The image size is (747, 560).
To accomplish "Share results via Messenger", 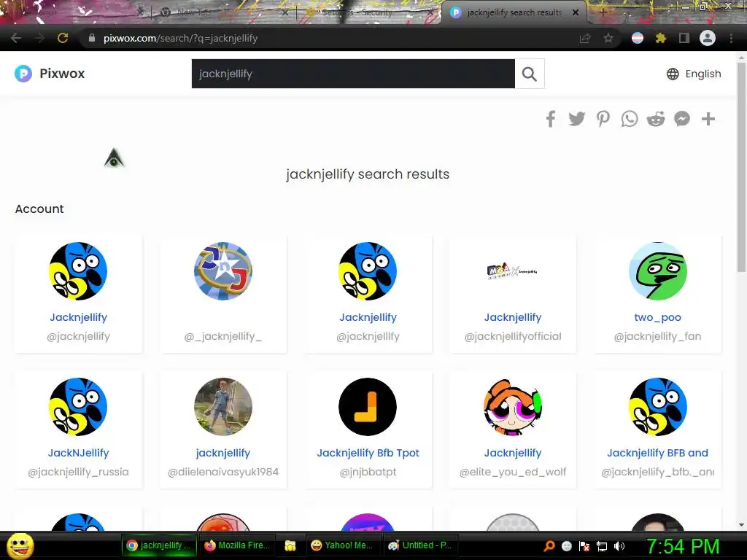I will click(x=682, y=119).
